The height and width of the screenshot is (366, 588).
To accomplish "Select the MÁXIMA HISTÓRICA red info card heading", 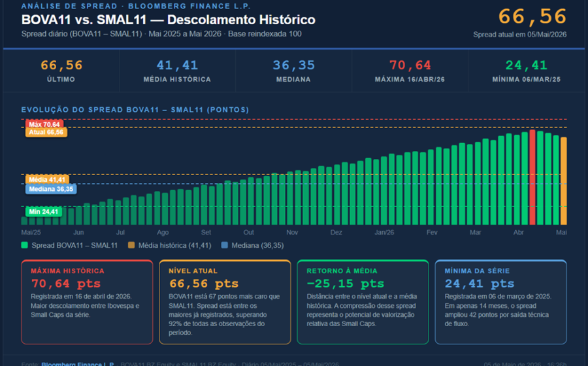I will pos(67,271).
